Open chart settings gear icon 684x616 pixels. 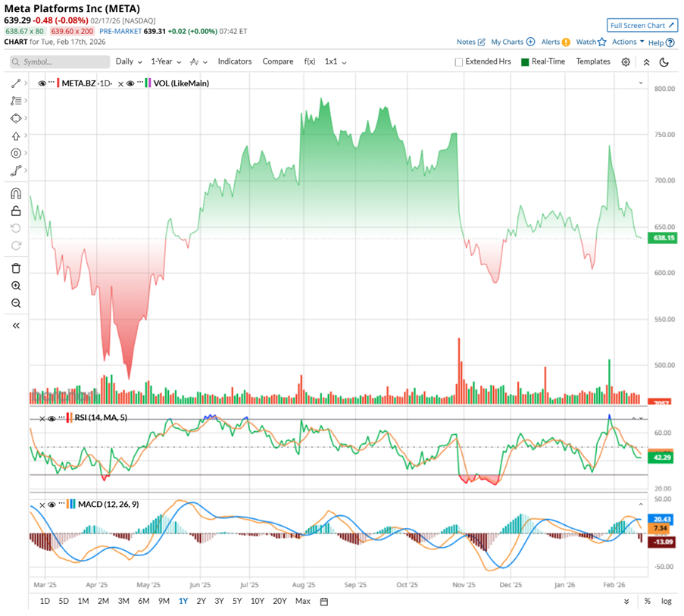(626, 62)
